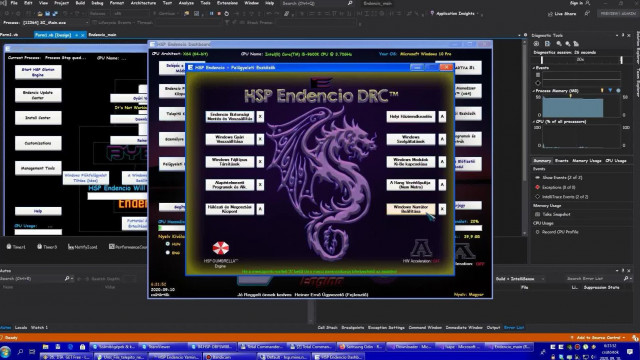Click the HW Acceleration 'A' logo icon
Viewport: 640px width, 360px height.
point(421,248)
